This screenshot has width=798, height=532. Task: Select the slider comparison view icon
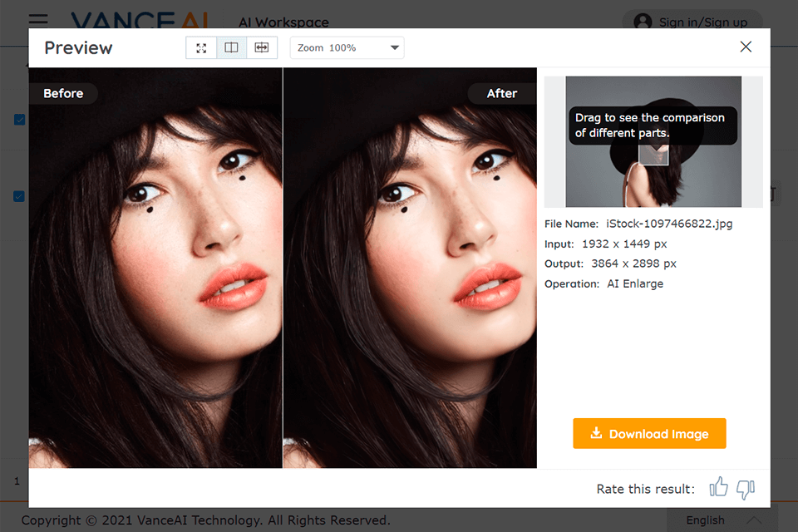click(261, 47)
